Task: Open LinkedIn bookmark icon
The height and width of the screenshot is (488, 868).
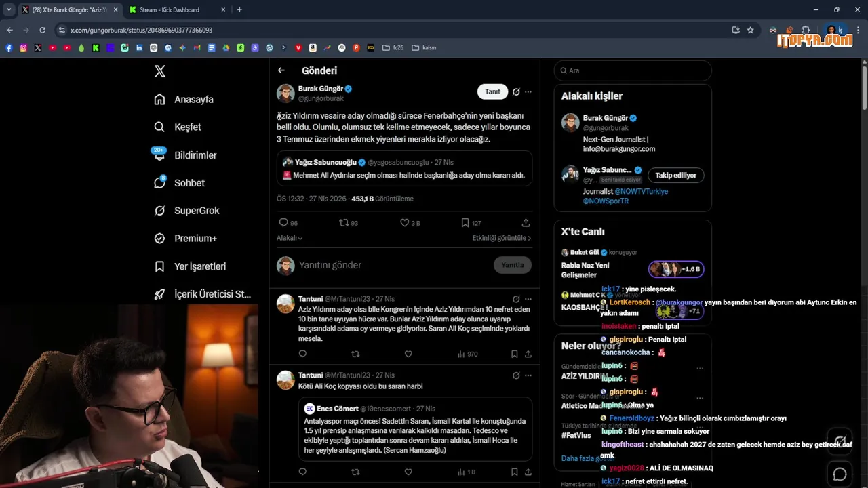Action: (139, 47)
